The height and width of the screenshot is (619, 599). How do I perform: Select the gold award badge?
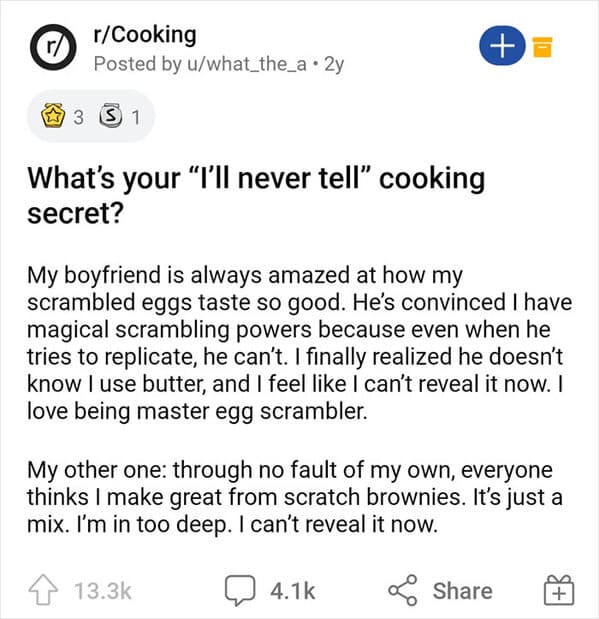coord(53,115)
